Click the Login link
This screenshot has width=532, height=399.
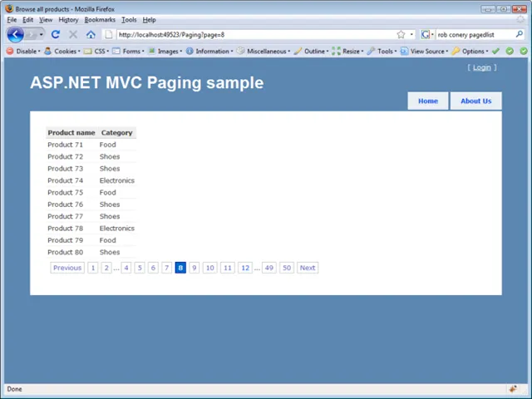tap(482, 67)
